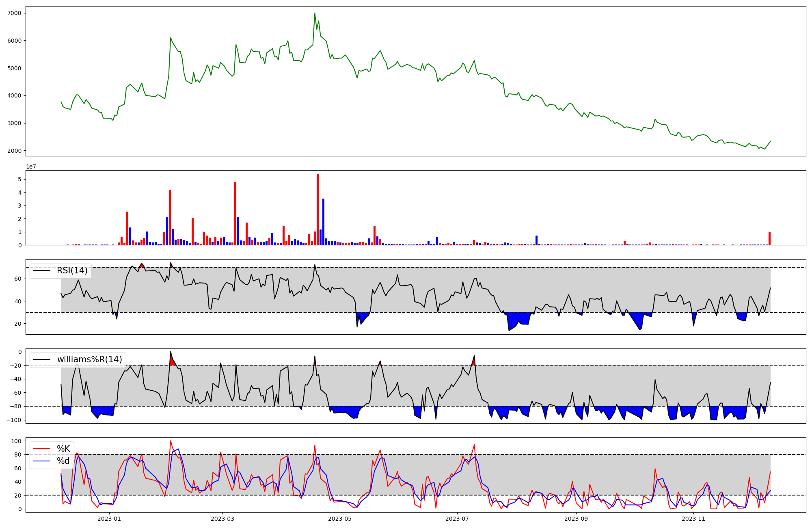Click the %d legend text
The image size is (812, 528).
pos(63,461)
